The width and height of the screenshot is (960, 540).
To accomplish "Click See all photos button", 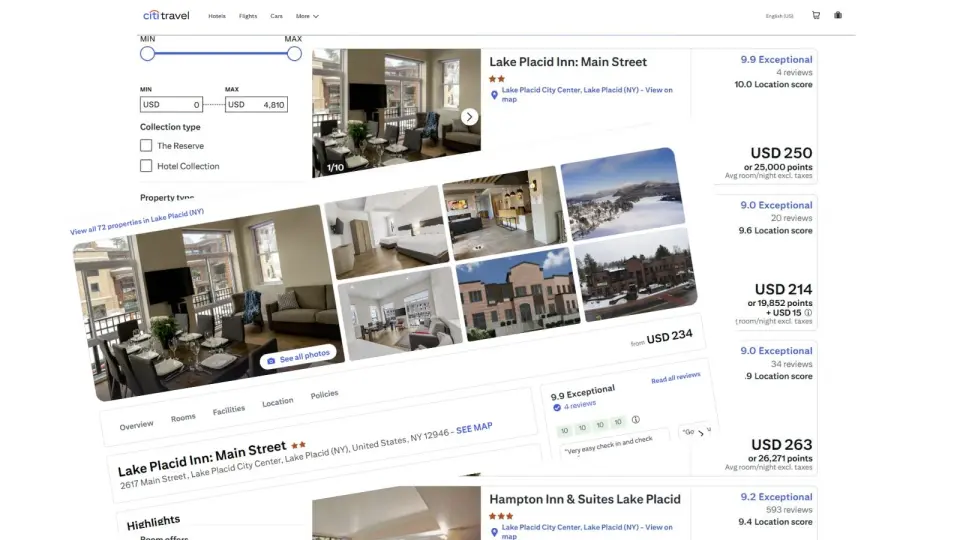I will coord(298,358).
